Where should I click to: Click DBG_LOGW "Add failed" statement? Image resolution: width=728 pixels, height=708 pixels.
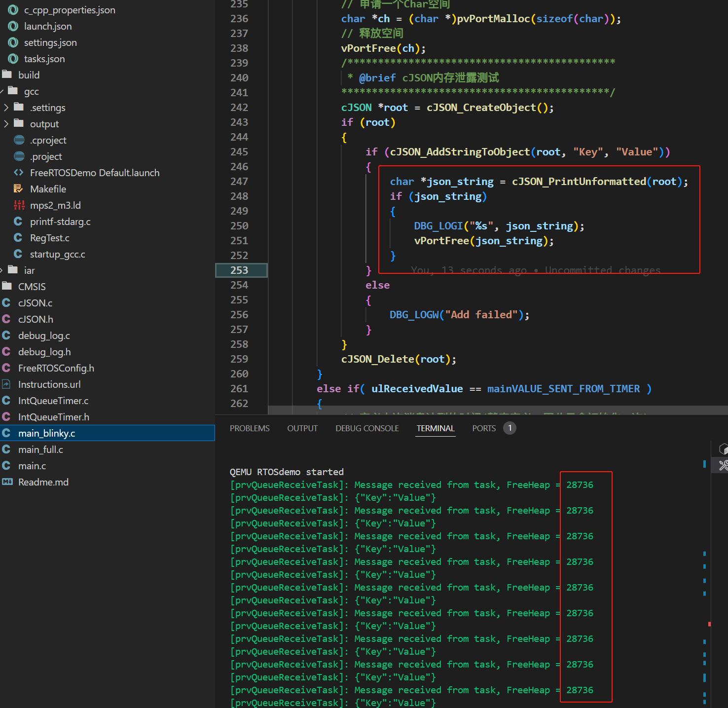tap(459, 315)
